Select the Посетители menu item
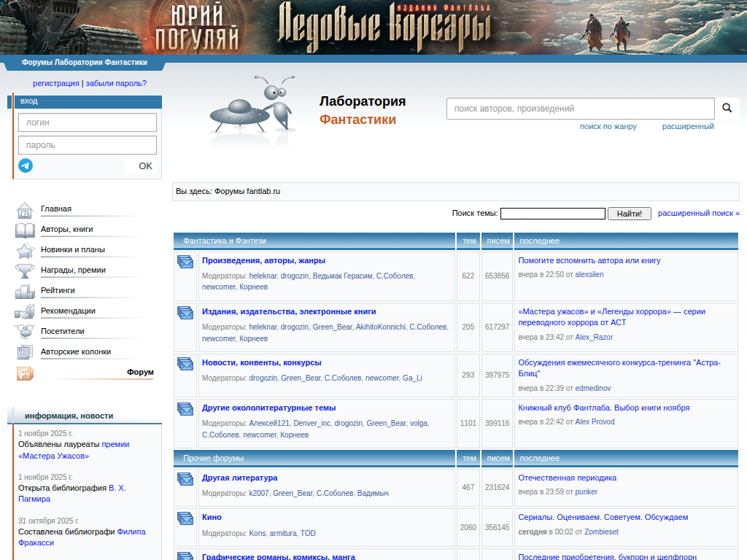747x560 pixels. 63,331
